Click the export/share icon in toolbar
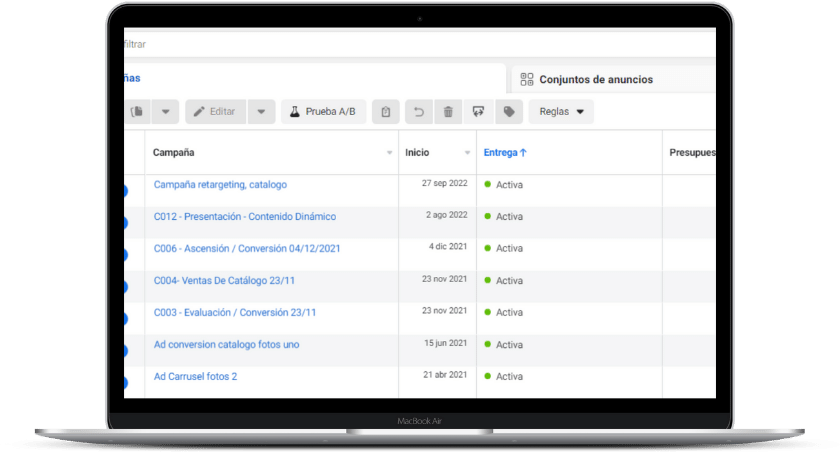This screenshot has height=452, width=840. 478,112
